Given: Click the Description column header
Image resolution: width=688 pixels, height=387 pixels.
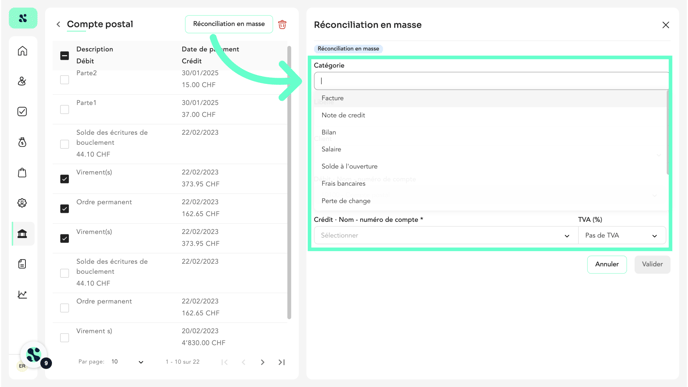Looking at the screenshot, I should 95,49.
